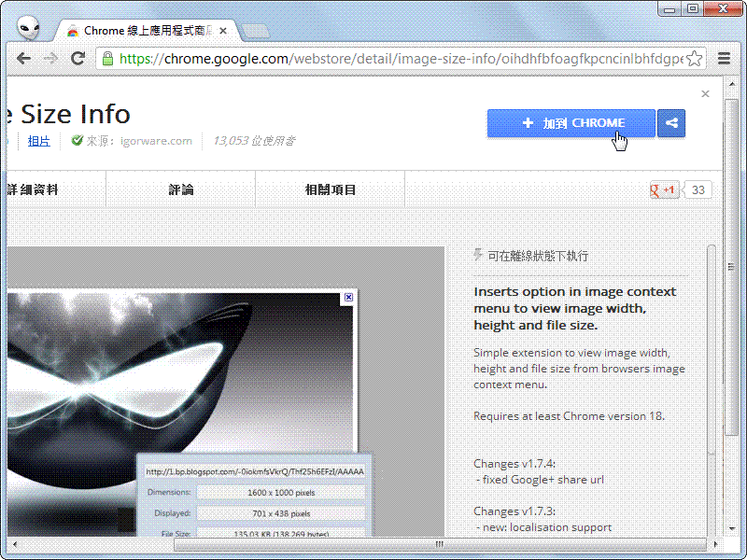
Task: Click the horizontal scrollbar left arrow
Action: pos(14,544)
